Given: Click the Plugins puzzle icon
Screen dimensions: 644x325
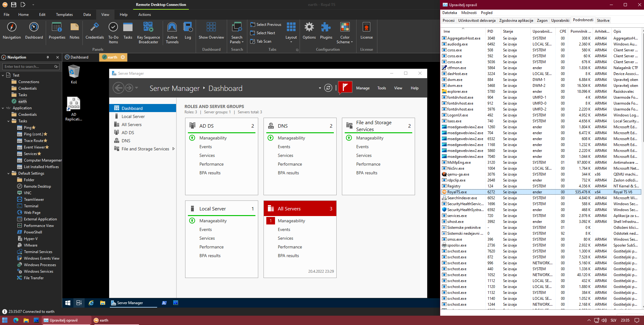Looking at the screenshot, I should coord(326,27).
